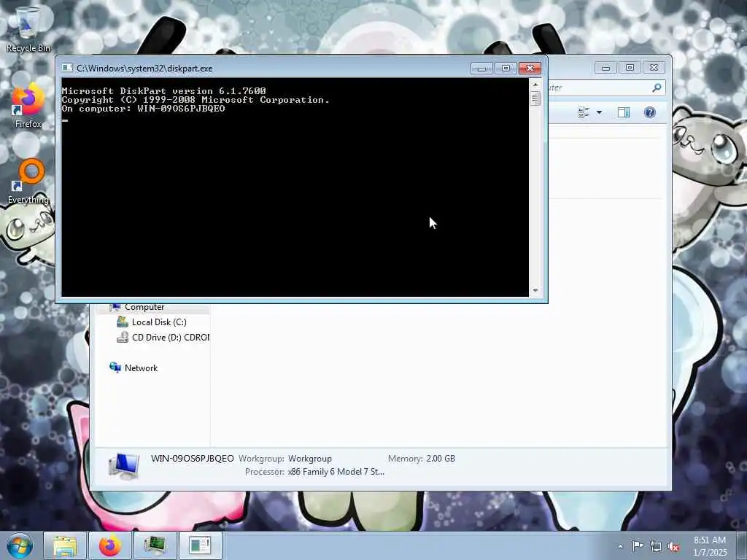This screenshot has width=747, height=560.
Task: Open Windows Explorer from the taskbar
Action: pos(65,545)
